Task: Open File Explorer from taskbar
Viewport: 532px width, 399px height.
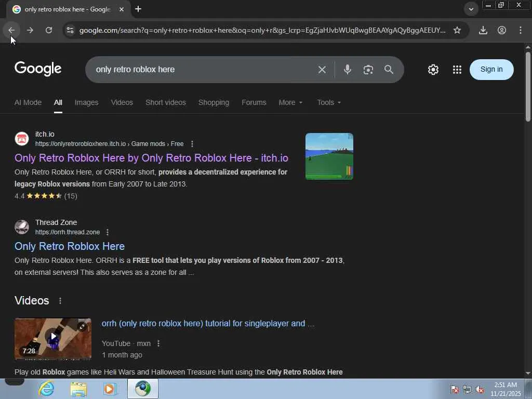Action: click(x=78, y=389)
